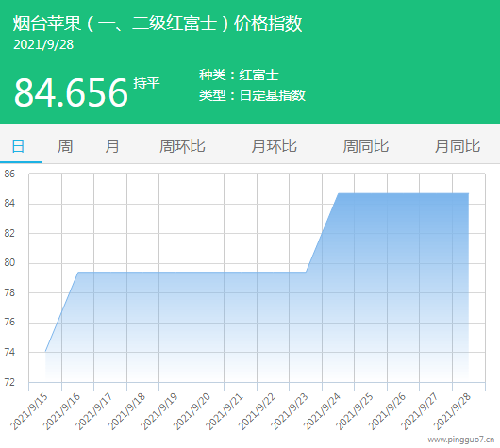Click the 类型：日定基指数 type text

click(252, 95)
